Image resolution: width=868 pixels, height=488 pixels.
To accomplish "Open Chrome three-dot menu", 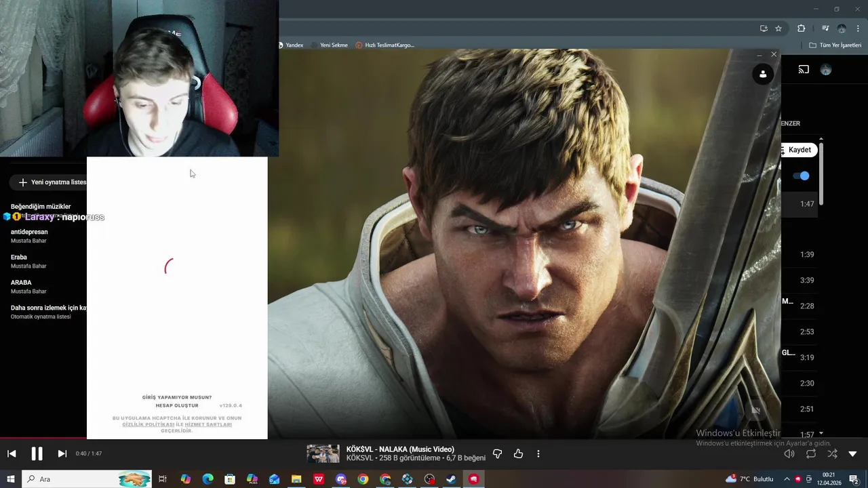I will tap(858, 28).
